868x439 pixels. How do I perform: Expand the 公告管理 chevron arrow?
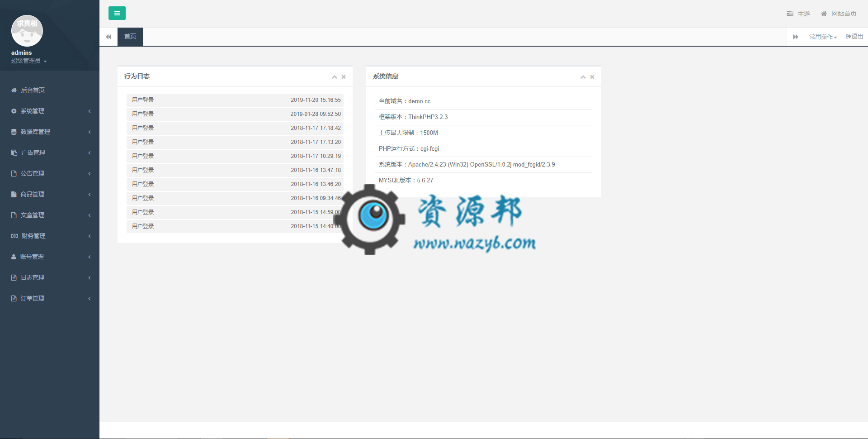[90, 173]
